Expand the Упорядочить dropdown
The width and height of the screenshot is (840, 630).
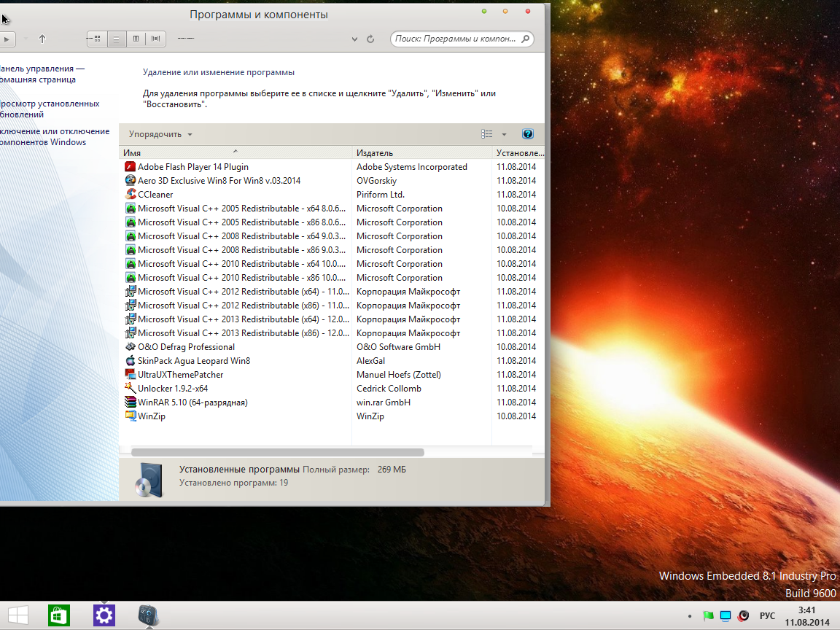click(x=160, y=134)
